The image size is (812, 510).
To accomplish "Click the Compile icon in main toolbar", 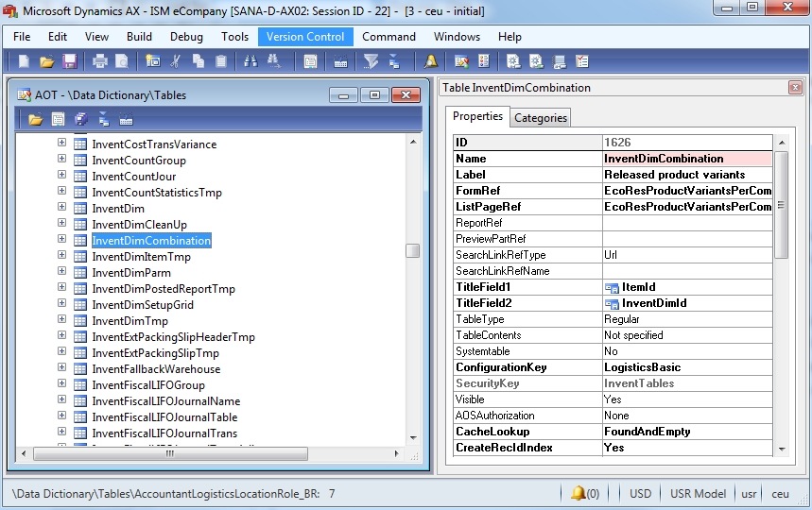I will 340,62.
